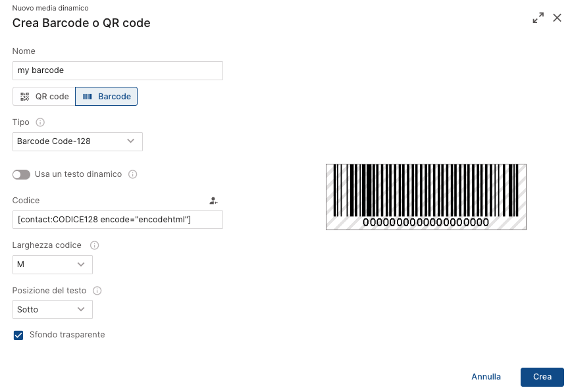Click the QR code grid icon
This screenshot has height=392, width=570.
point(25,97)
